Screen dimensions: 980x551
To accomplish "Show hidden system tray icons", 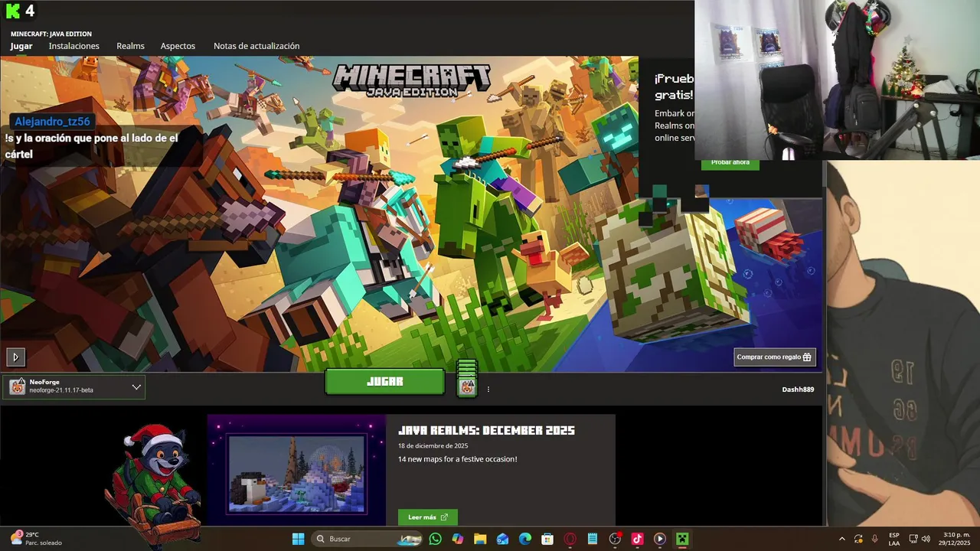I will point(842,539).
